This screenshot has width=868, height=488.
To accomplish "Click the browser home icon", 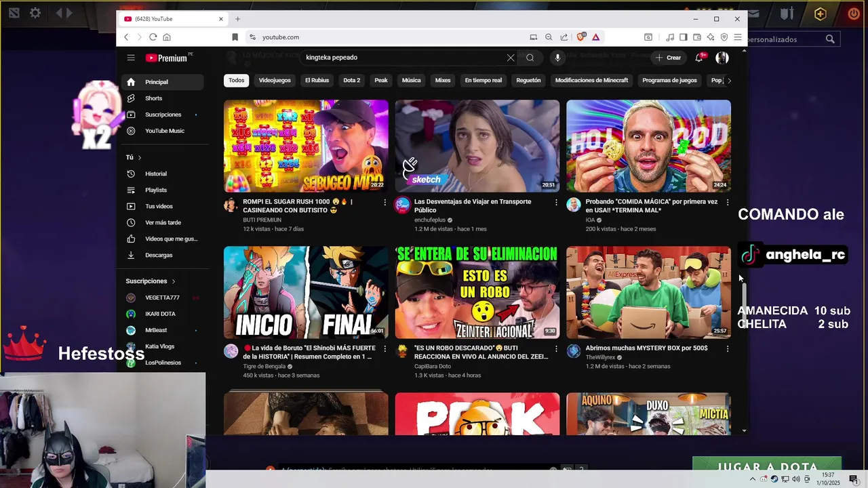I will 167,37.
